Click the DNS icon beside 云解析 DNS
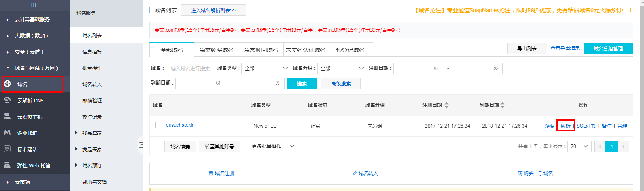This screenshot has height=191, width=644. pyautogui.click(x=7, y=100)
